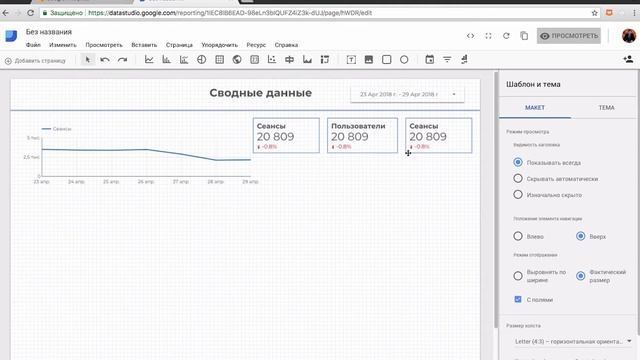This screenshot has height=360, width=640.
Task: Select the combo chart tool
Action: point(184,60)
